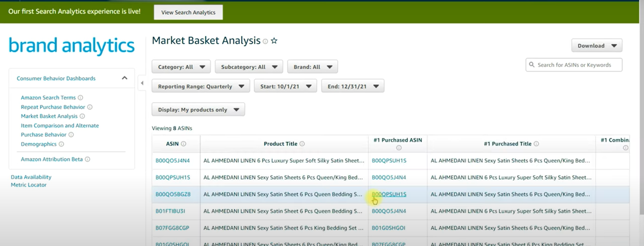The width and height of the screenshot is (644, 246).
Task: Open #1 purchased ASIN B01G0SHGOI link
Action: tap(388, 228)
